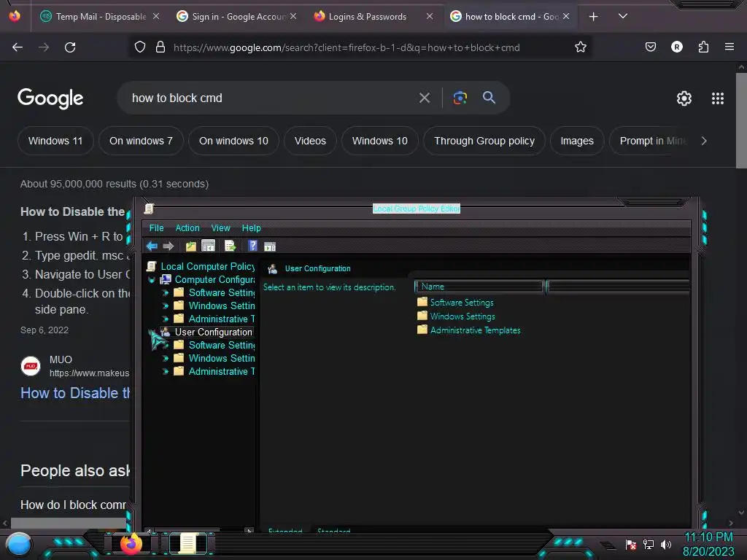Screen dimensions: 747x560
Task: Toggle Show/Hide Console Tree toolbar icon
Action: click(x=208, y=246)
